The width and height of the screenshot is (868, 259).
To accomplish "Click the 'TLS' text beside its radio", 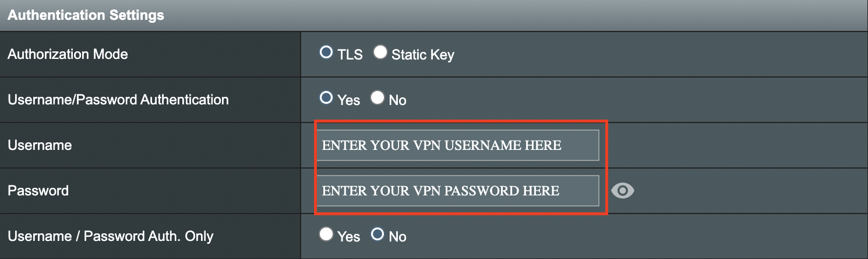I will (350, 55).
